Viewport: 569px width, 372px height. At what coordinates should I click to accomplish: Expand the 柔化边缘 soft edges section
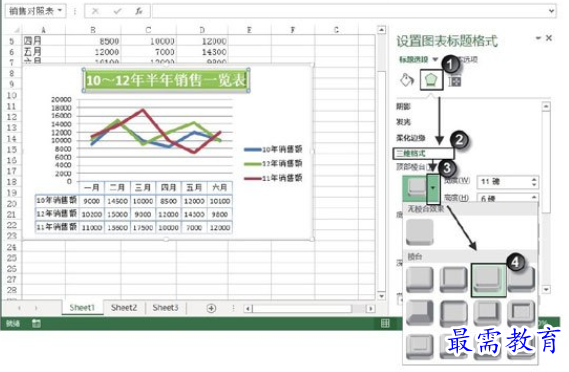click(x=410, y=138)
